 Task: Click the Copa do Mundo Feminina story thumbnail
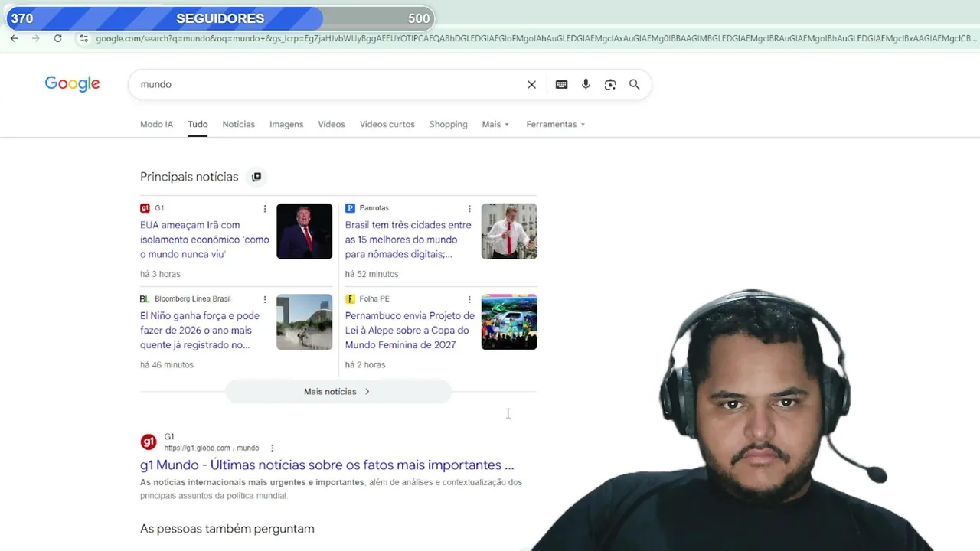509,322
